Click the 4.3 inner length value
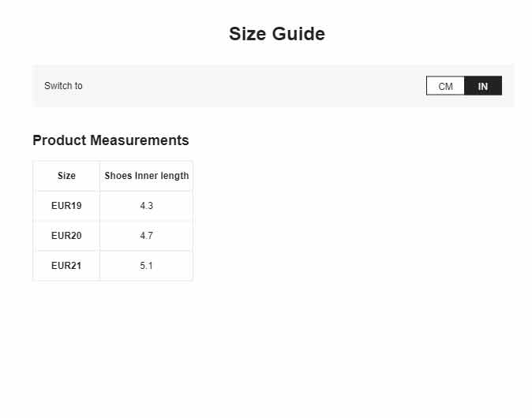Screen dimensions: 532x418 [147, 206]
